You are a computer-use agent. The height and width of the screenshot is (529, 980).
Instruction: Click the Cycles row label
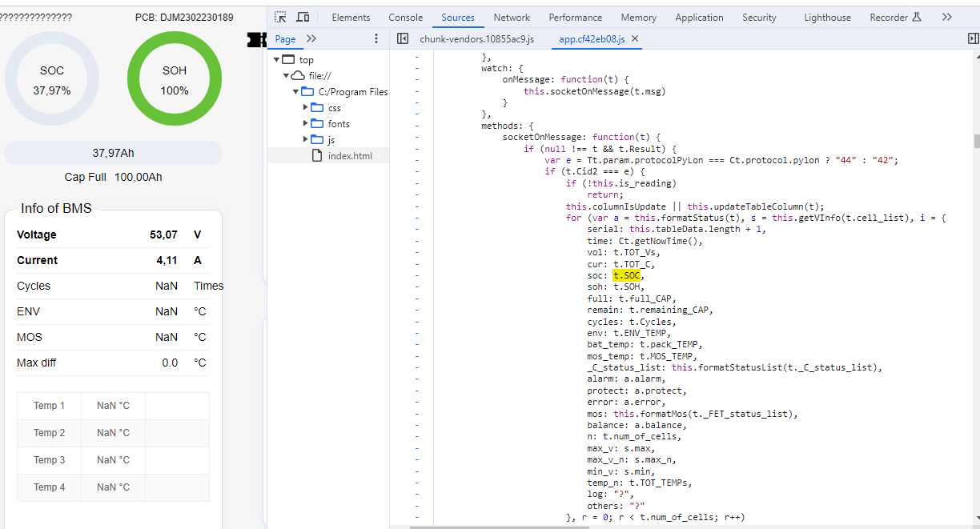click(x=34, y=286)
